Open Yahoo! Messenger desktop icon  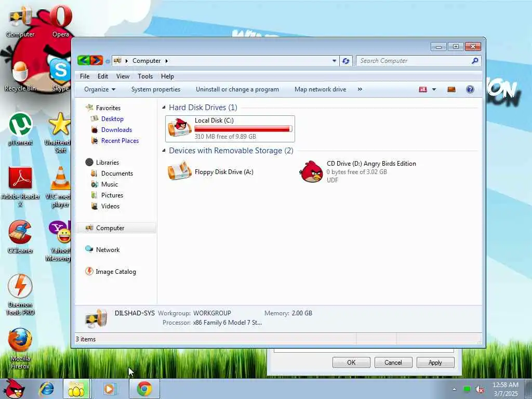click(58, 241)
